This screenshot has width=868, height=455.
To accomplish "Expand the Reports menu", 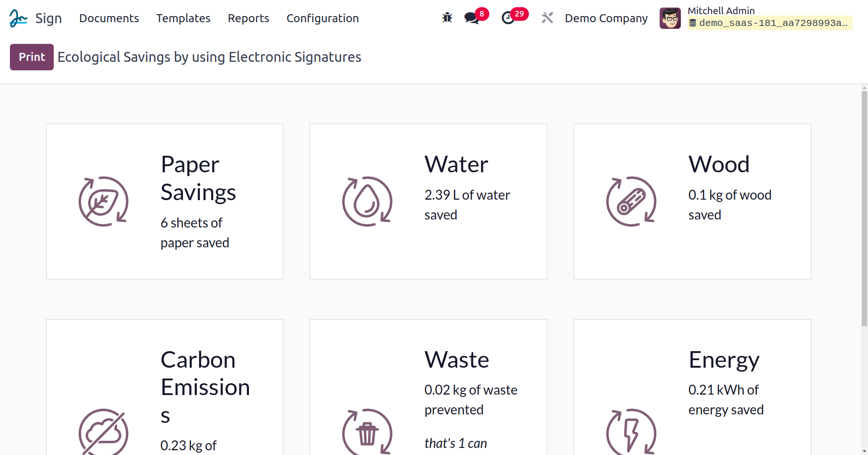I will (248, 18).
